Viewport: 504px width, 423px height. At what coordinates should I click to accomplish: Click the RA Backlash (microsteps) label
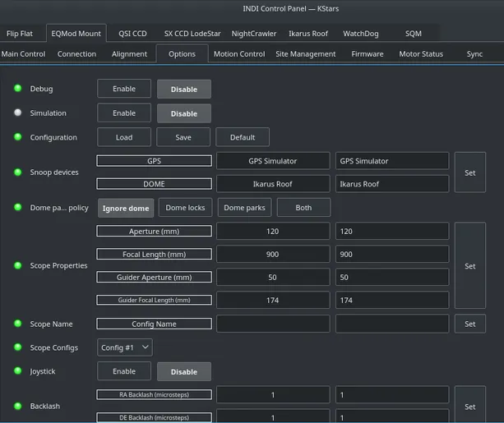[154, 395]
